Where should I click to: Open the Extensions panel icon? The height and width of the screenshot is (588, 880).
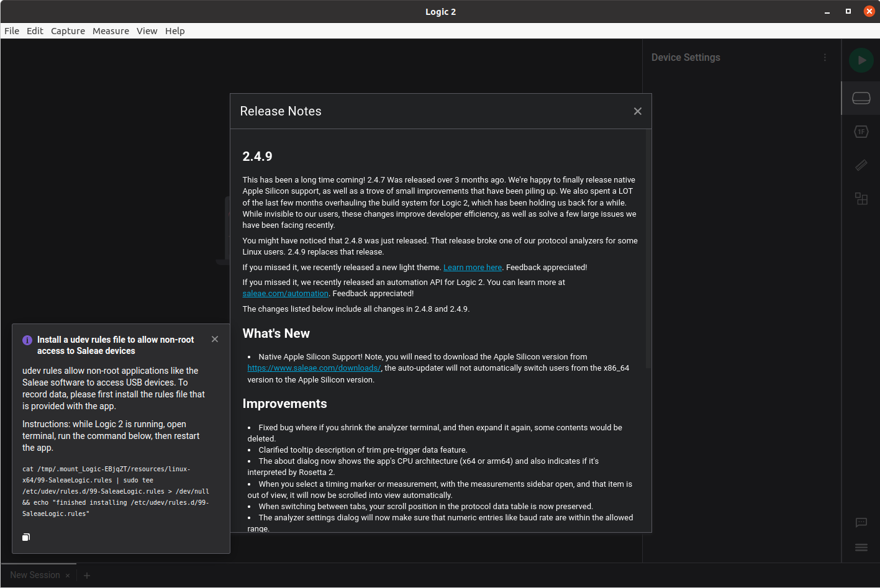[x=861, y=199]
